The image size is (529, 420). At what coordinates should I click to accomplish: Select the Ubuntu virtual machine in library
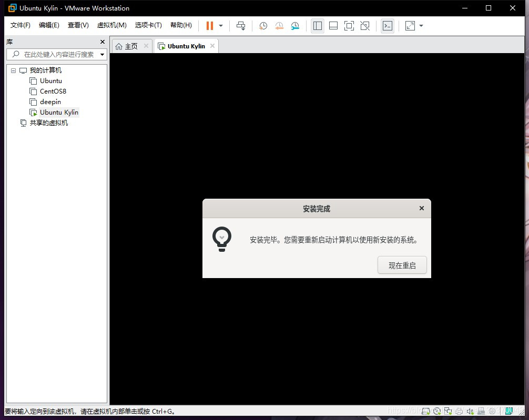tap(51, 81)
